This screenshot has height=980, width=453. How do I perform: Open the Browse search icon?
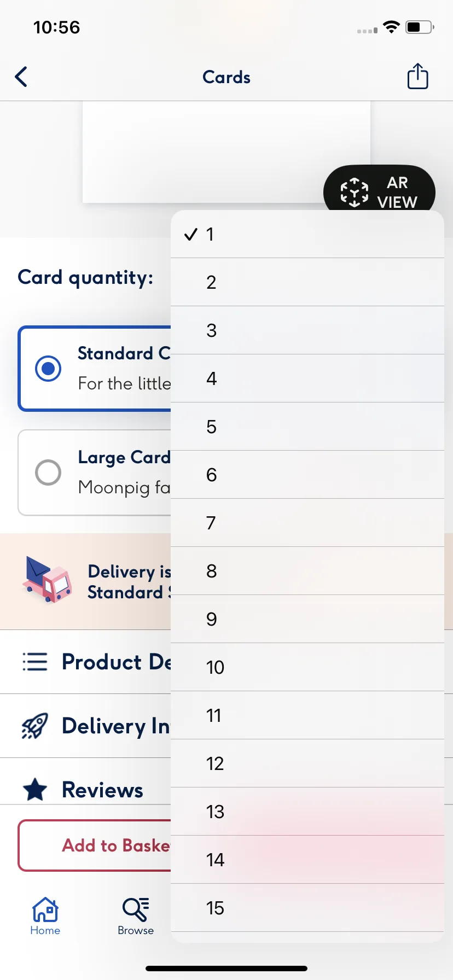[136, 909]
